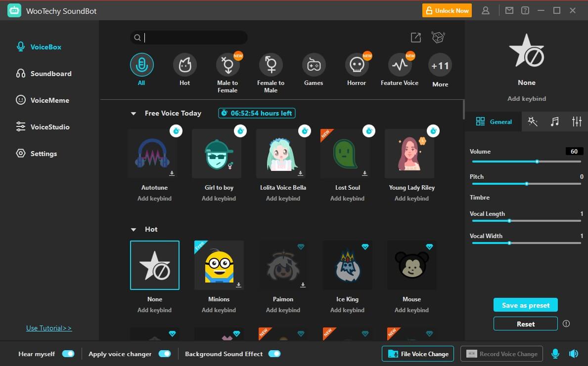Click the speaker icon in bottom bar
Image resolution: width=588 pixels, height=366 pixels.
(x=573, y=354)
